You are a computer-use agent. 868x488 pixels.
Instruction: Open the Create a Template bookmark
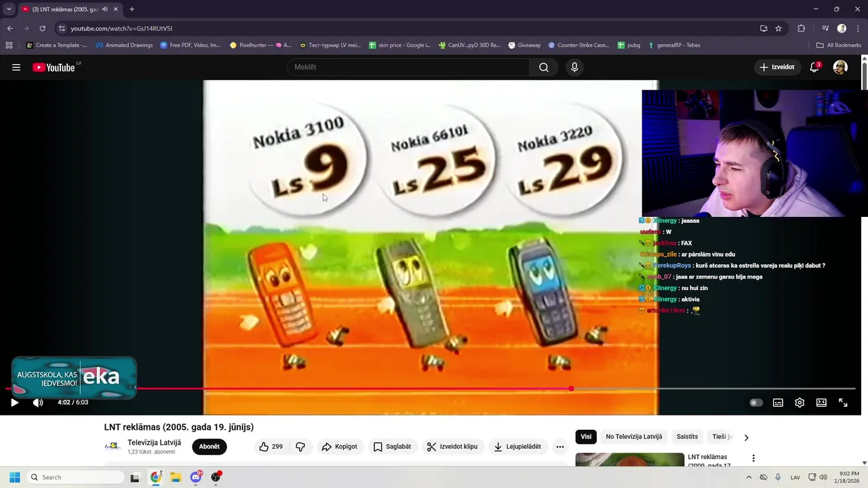tap(57, 45)
